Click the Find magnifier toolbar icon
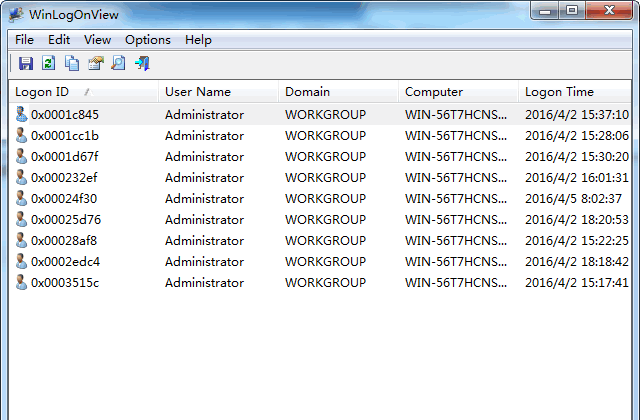 coord(118,63)
